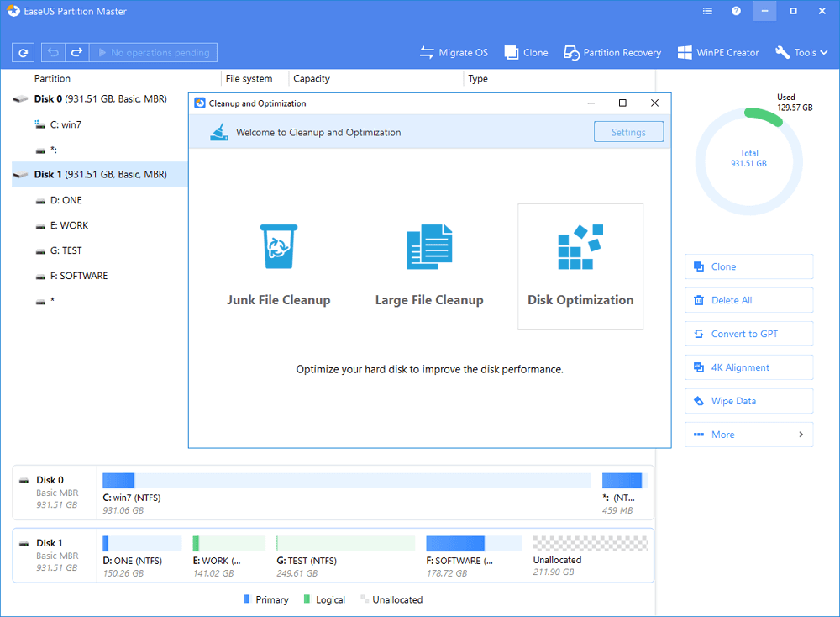Select the E: WORK partition row
This screenshot has height=617, width=840.
100,225
